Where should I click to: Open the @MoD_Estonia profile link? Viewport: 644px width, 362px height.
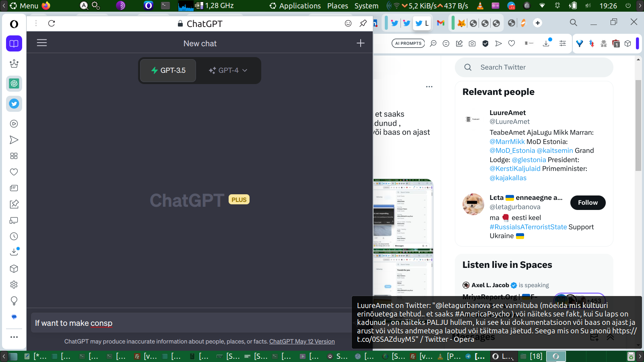pos(512,150)
